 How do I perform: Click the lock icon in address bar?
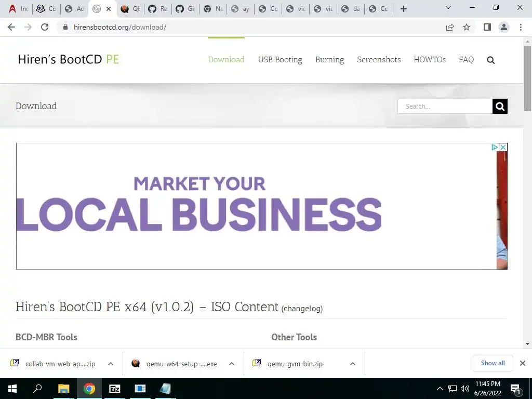tap(65, 27)
